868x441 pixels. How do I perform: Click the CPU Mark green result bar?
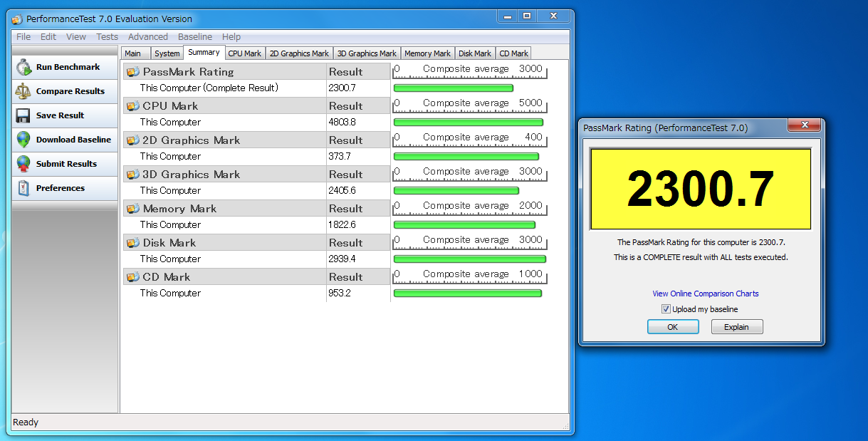point(469,123)
